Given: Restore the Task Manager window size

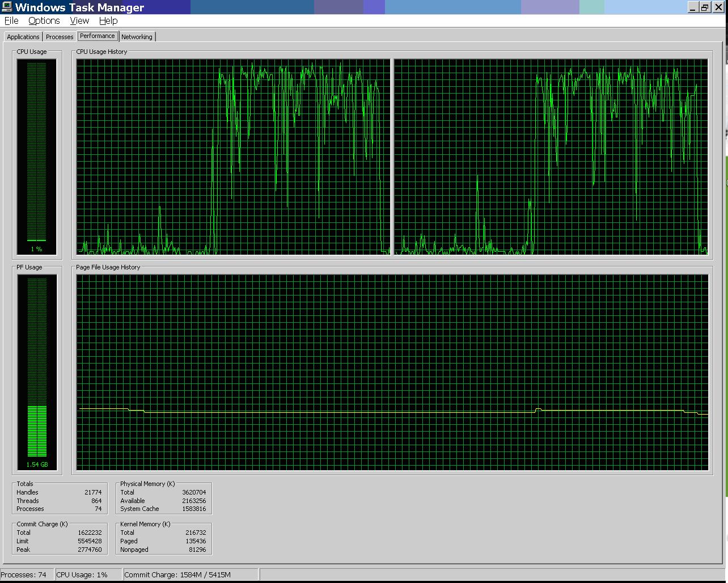Looking at the screenshot, I should click(x=705, y=7).
